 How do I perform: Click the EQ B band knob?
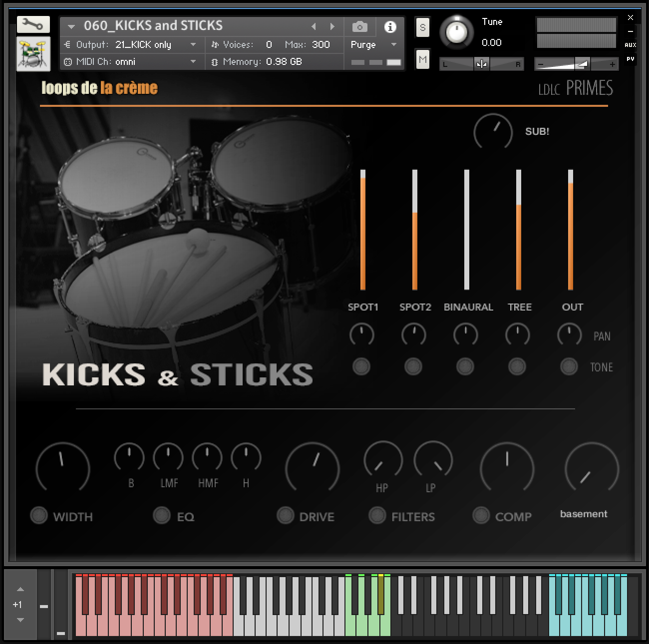(x=129, y=457)
